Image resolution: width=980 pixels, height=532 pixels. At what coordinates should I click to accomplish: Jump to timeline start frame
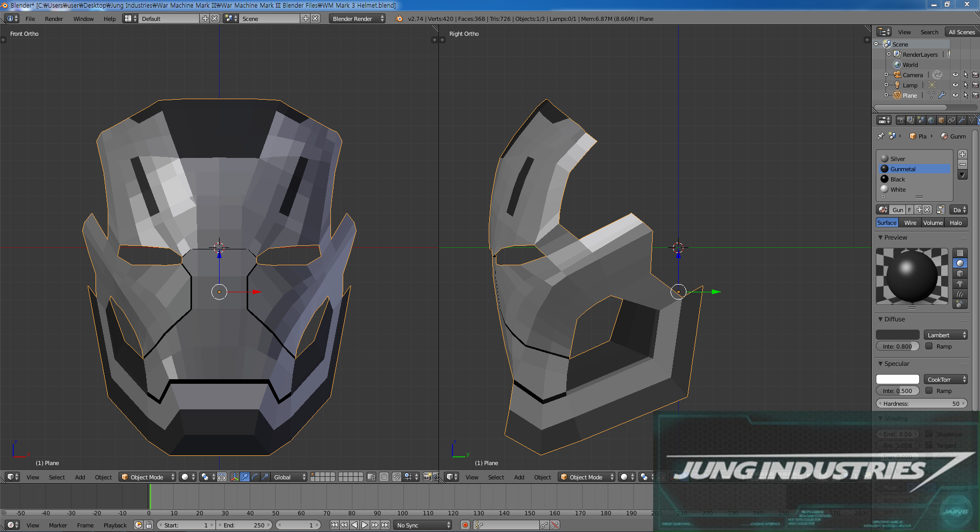coord(334,525)
